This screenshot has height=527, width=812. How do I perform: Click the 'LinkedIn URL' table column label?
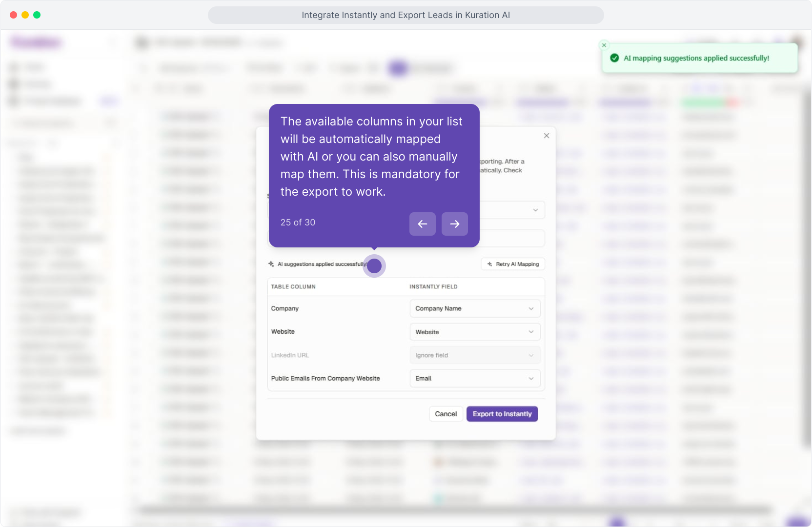290,355
